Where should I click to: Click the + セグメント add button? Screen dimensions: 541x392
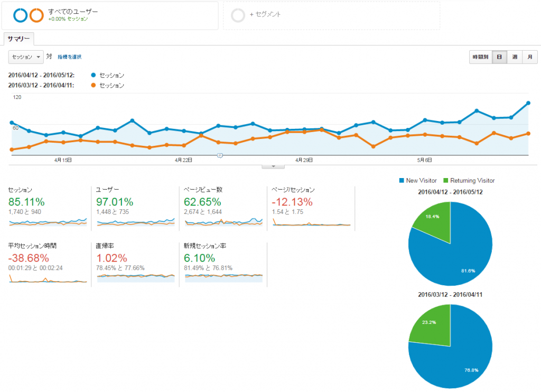pyautogui.click(x=265, y=14)
